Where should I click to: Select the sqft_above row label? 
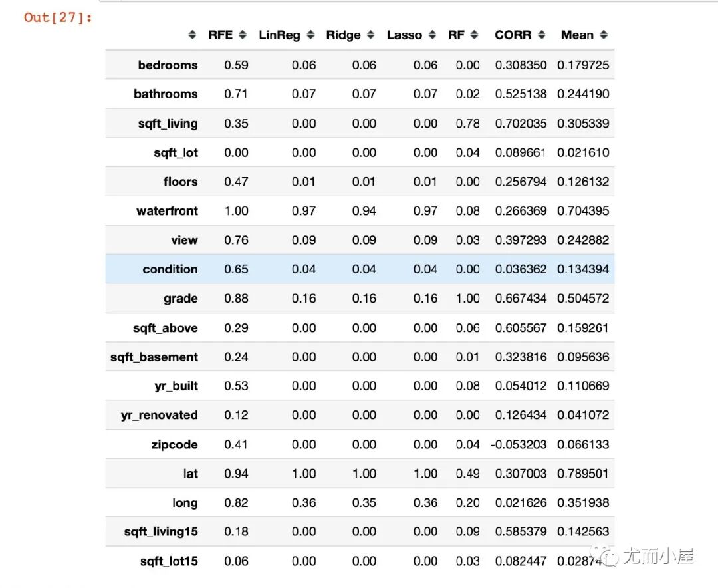pyautogui.click(x=166, y=328)
